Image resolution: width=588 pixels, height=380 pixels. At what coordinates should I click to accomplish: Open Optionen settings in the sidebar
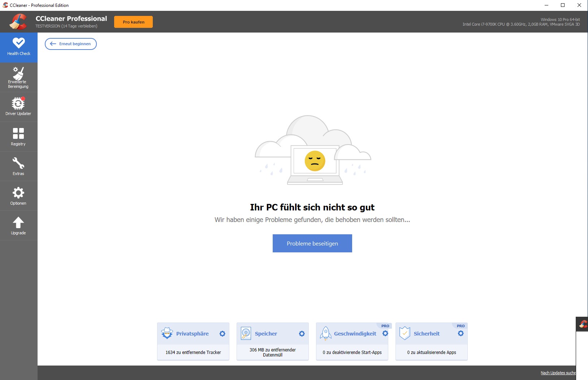click(x=18, y=196)
